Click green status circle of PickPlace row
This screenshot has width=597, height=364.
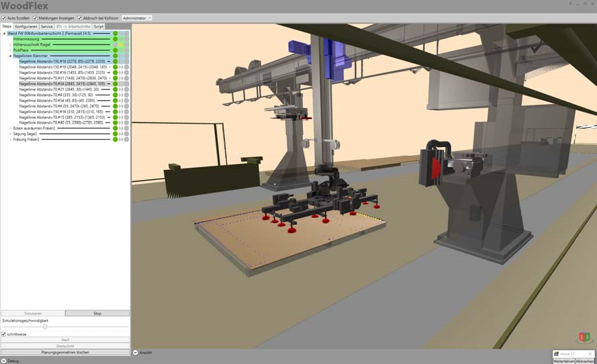tap(115, 50)
